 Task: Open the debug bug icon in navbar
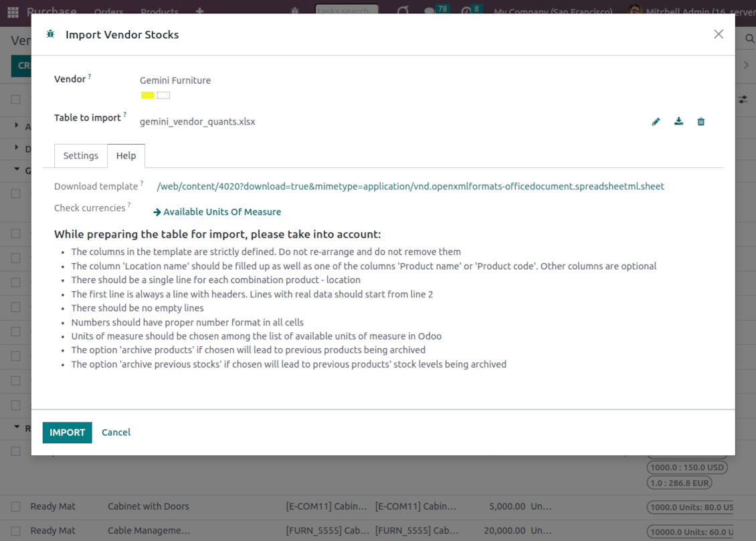click(295, 11)
